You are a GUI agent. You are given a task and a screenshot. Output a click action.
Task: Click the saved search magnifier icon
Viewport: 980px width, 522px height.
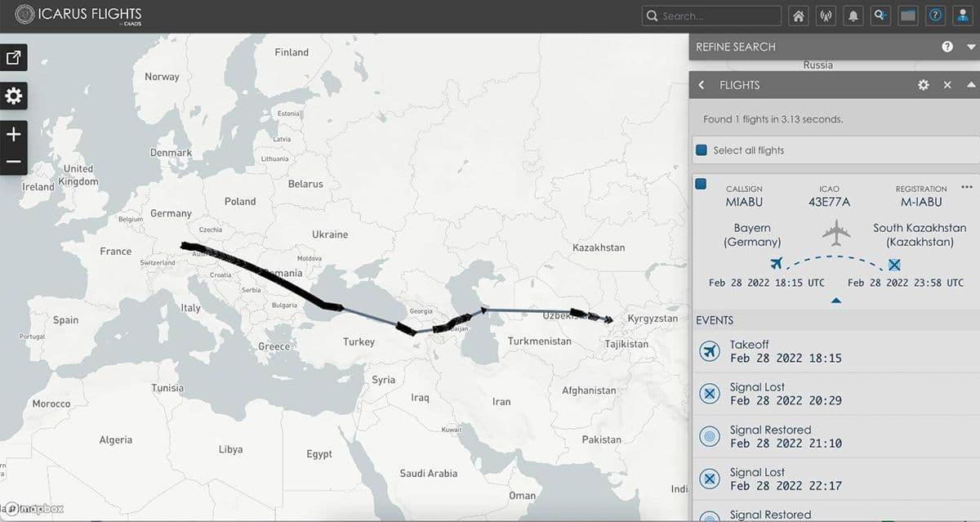coord(880,16)
